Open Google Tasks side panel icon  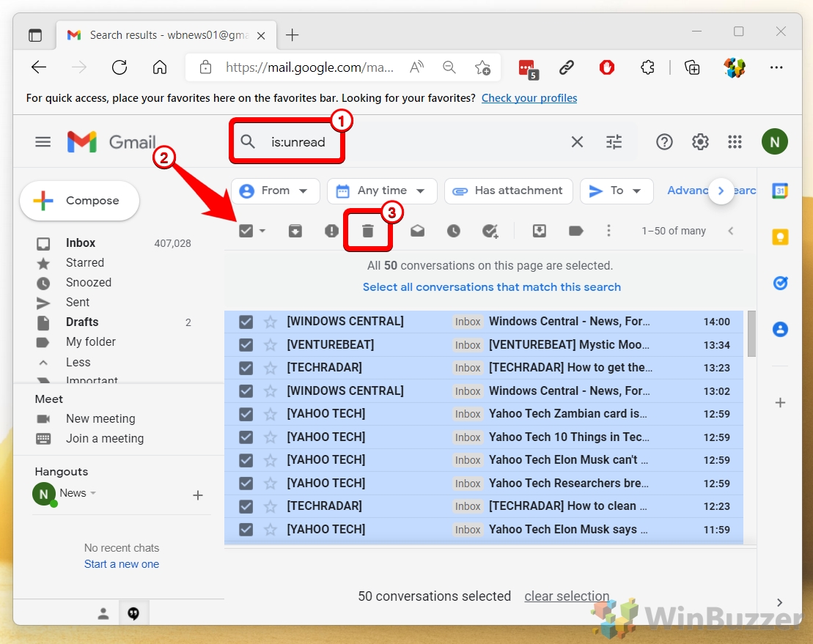(x=780, y=283)
